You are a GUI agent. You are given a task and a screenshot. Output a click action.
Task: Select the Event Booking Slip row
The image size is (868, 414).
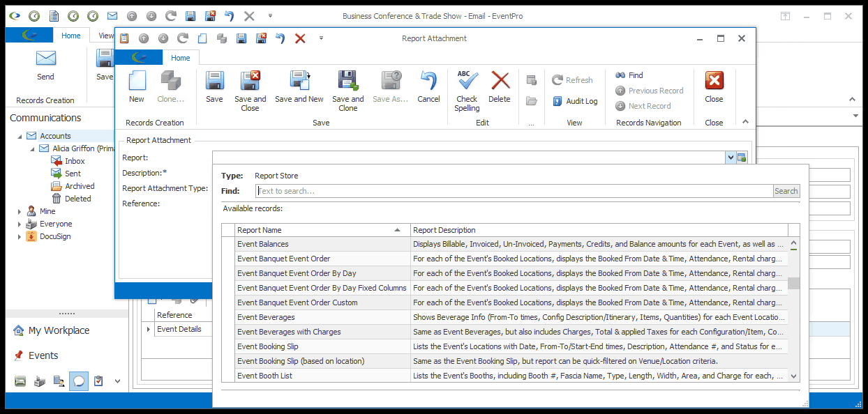[511, 346]
